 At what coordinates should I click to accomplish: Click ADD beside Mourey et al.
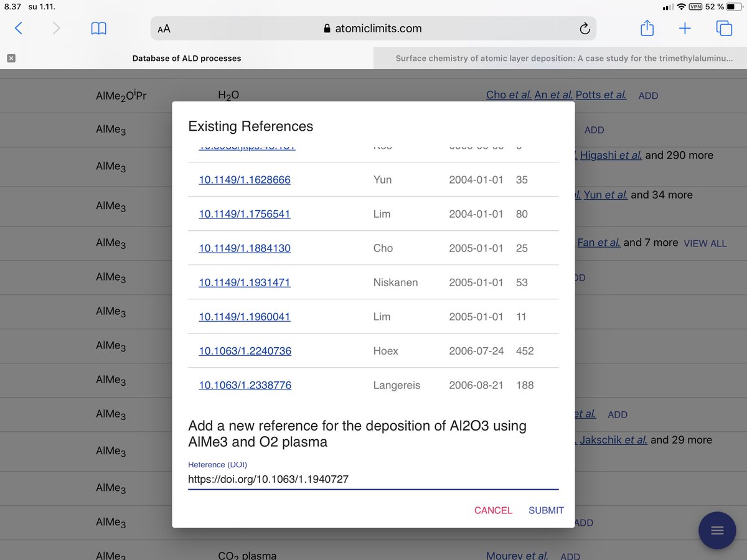[570, 556]
